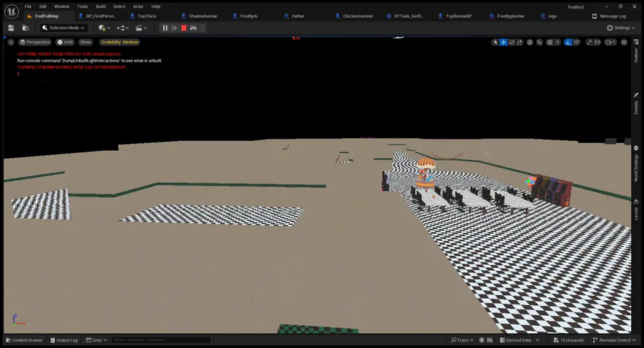Click the Scalability: Medium warning button
The image size is (644, 348).
click(119, 42)
